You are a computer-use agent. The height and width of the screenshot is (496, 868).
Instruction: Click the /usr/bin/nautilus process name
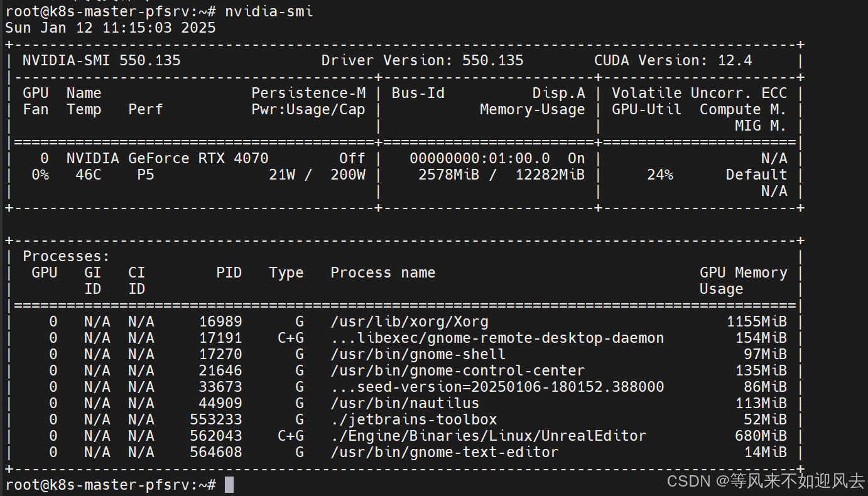tap(405, 403)
